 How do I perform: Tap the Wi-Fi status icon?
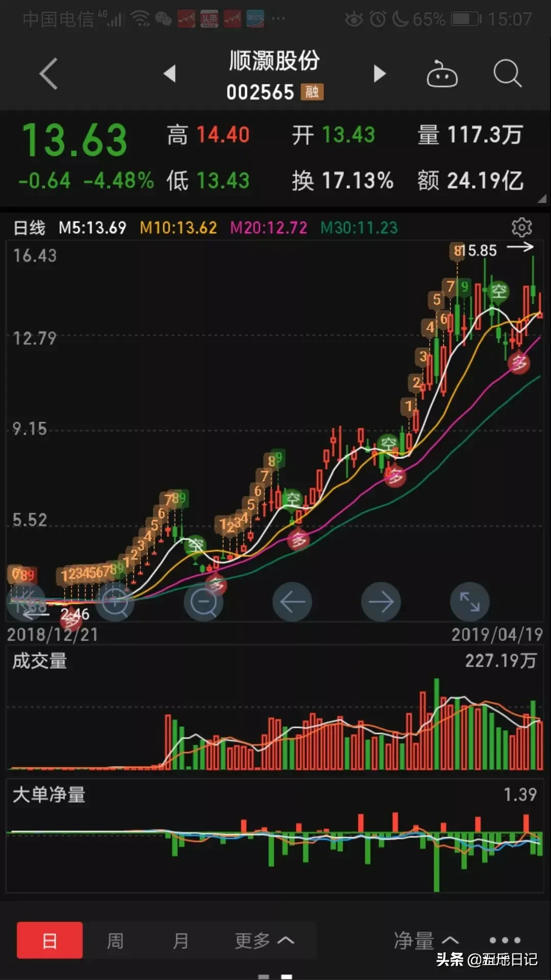tap(140, 19)
